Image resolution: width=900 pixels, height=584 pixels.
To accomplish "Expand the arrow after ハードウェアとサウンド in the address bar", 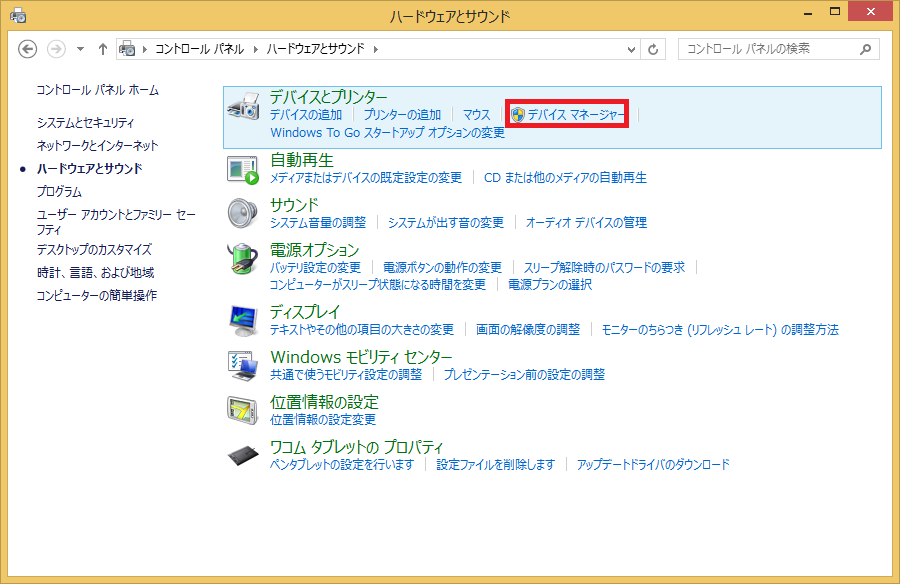I will pyautogui.click(x=376, y=49).
